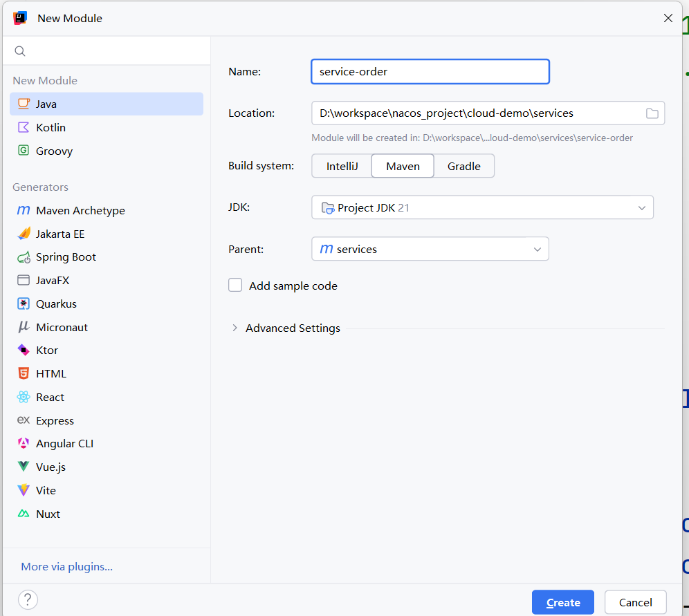Screen dimensions: 689x616
Task: Select the Quarkus list entry label
Action: [x=56, y=304]
